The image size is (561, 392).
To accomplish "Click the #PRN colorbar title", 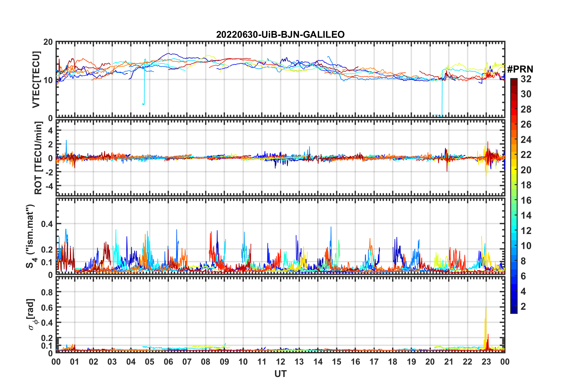I will 520,69.
